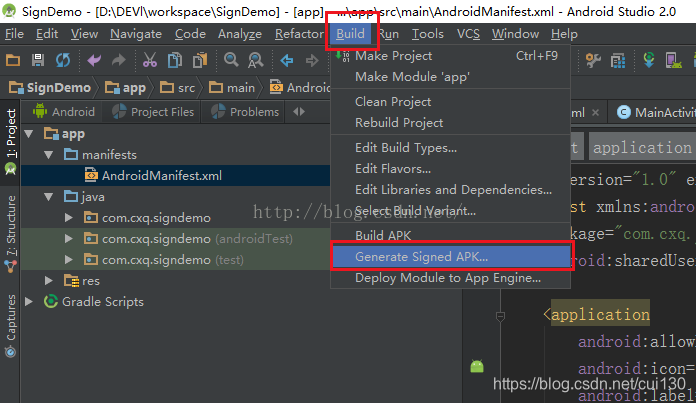Click the Android robot icon in editor gutter

(477, 366)
